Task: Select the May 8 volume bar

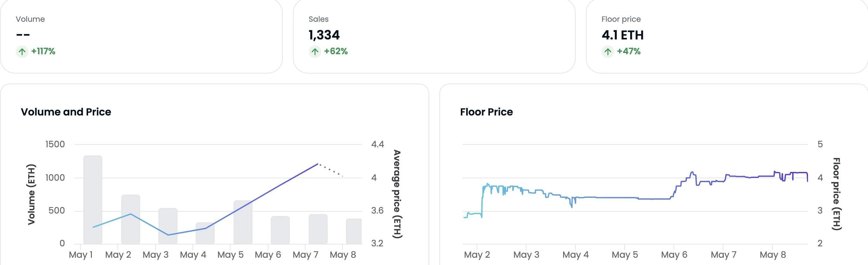Action: click(354, 231)
